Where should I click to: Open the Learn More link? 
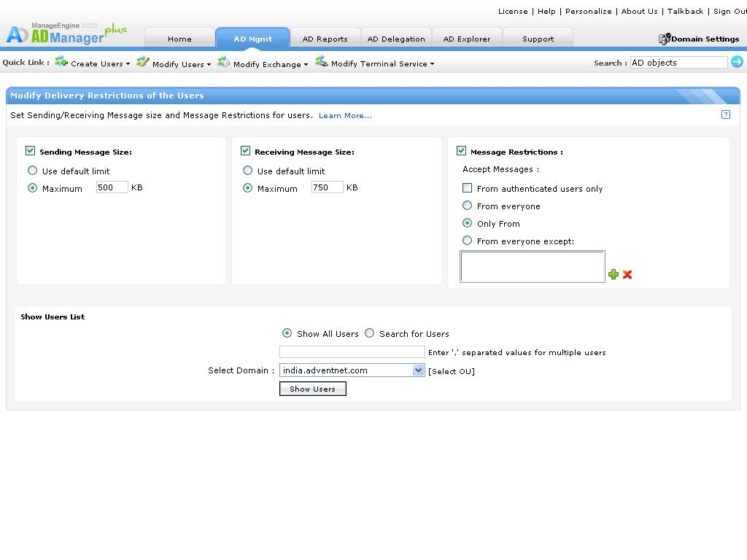[x=344, y=115]
